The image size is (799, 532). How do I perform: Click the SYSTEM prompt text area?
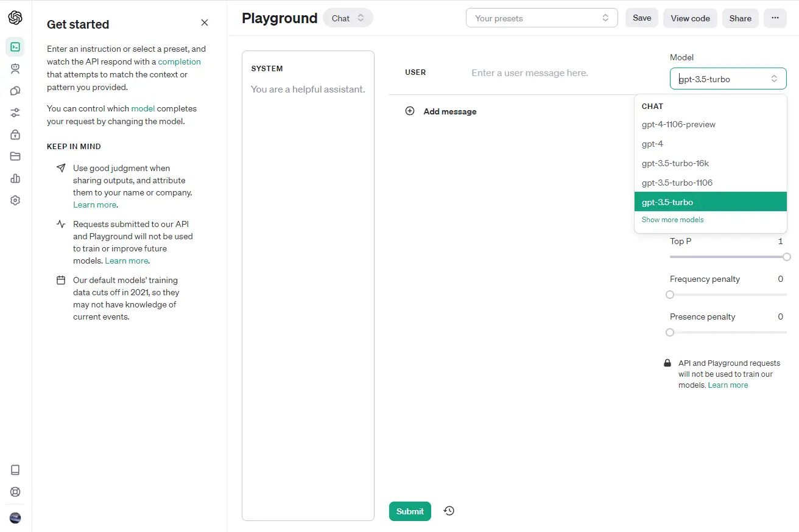tap(308, 286)
